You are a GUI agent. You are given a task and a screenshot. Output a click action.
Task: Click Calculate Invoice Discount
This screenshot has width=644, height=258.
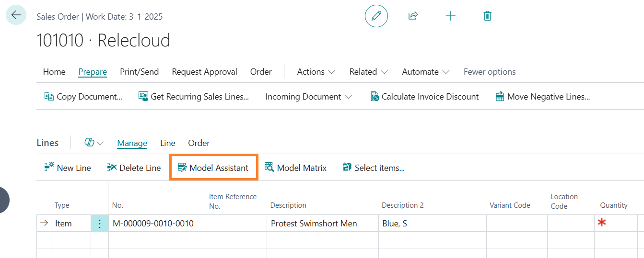(424, 97)
